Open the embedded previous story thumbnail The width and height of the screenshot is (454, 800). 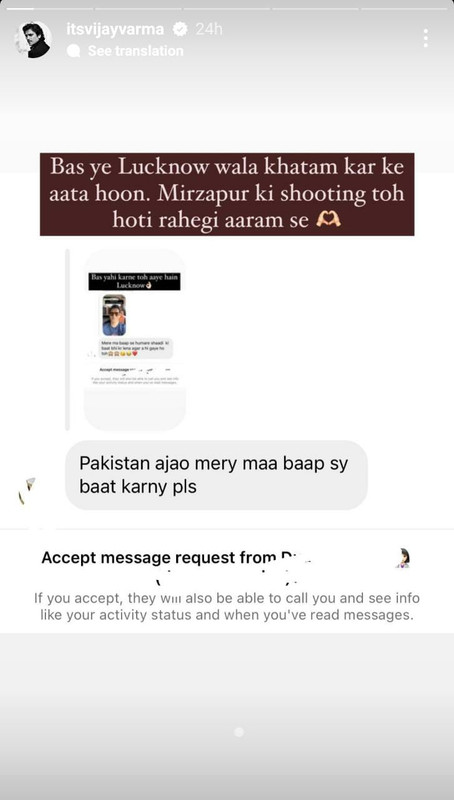click(x=135, y=339)
